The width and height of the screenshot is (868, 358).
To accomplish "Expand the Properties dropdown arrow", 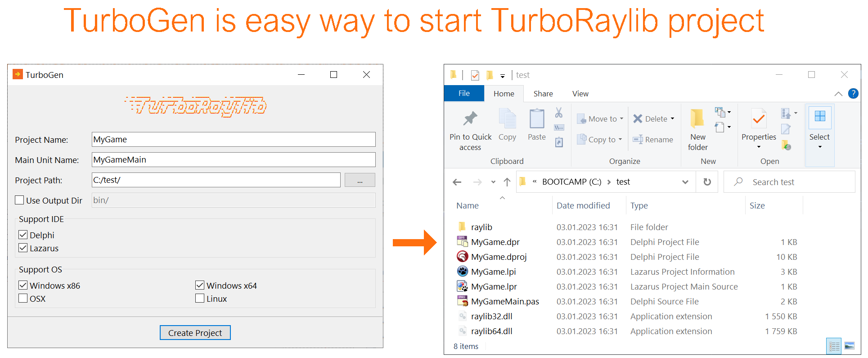I will [x=759, y=147].
